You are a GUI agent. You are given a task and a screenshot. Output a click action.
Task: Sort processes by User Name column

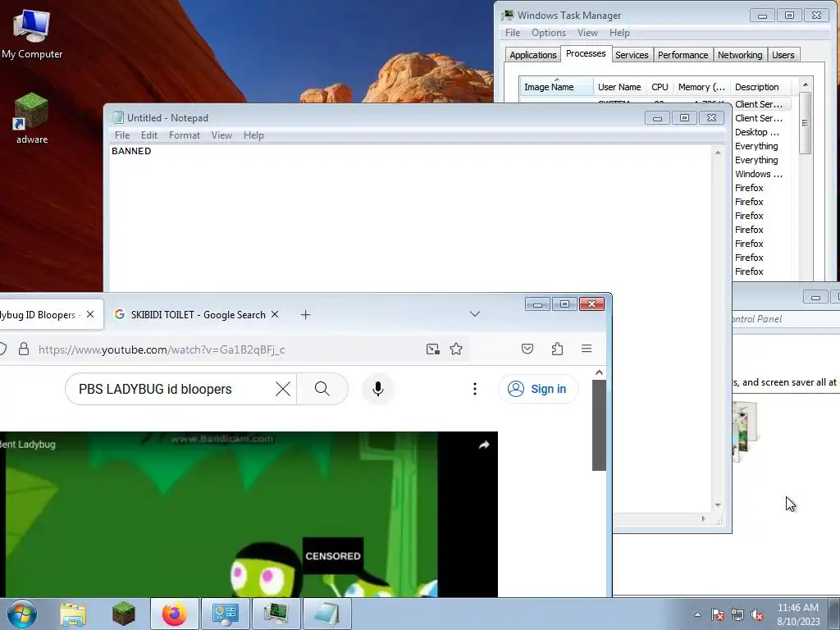pyautogui.click(x=619, y=87)
